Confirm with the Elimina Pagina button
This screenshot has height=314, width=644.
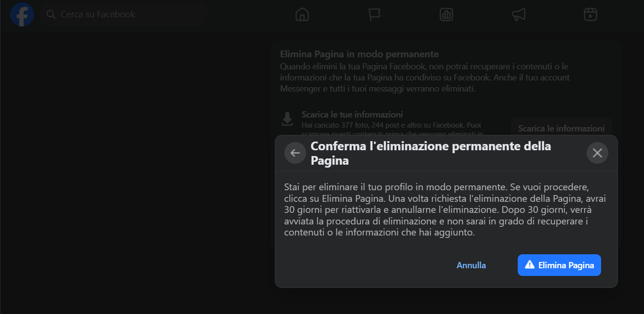(559, 265)
